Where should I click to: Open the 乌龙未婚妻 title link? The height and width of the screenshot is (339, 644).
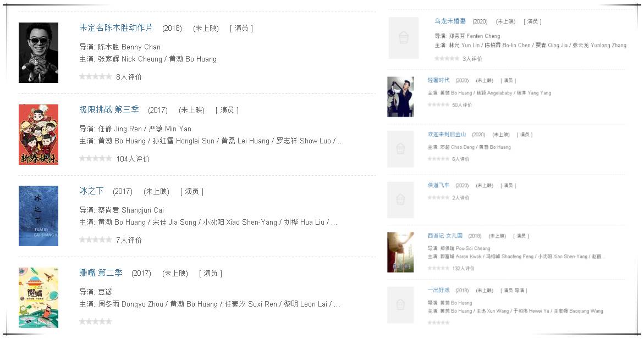tap(450, 21)
